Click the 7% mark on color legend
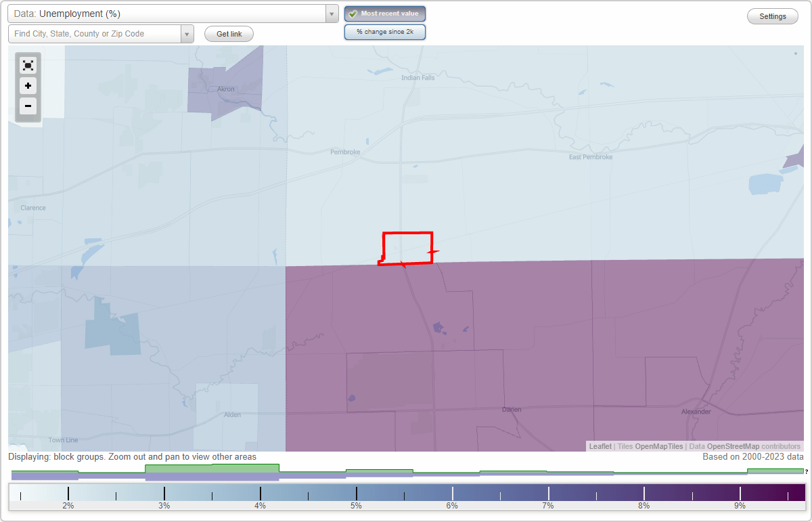This screenshot has height=522, width=812. (547, 506)
